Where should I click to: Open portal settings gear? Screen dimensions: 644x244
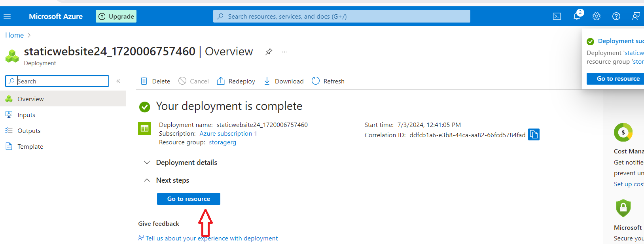(597, 16)
